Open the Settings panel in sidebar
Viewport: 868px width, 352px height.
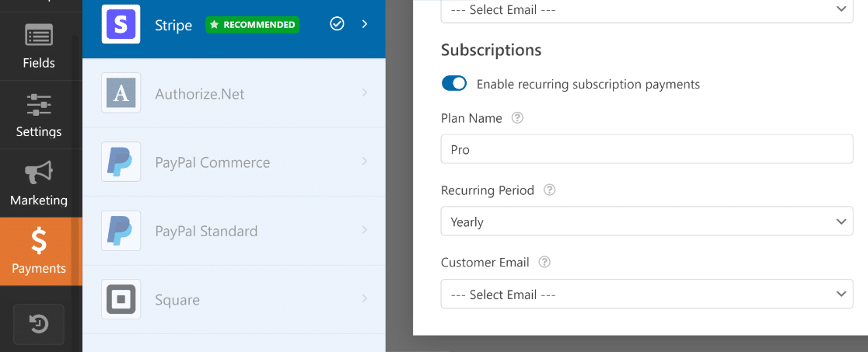tap(39, 115)
